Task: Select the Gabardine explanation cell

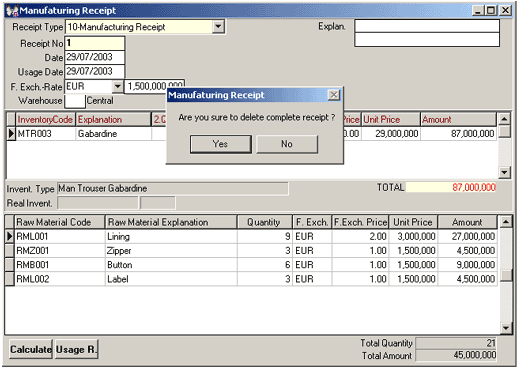Action: pos(113,134)
